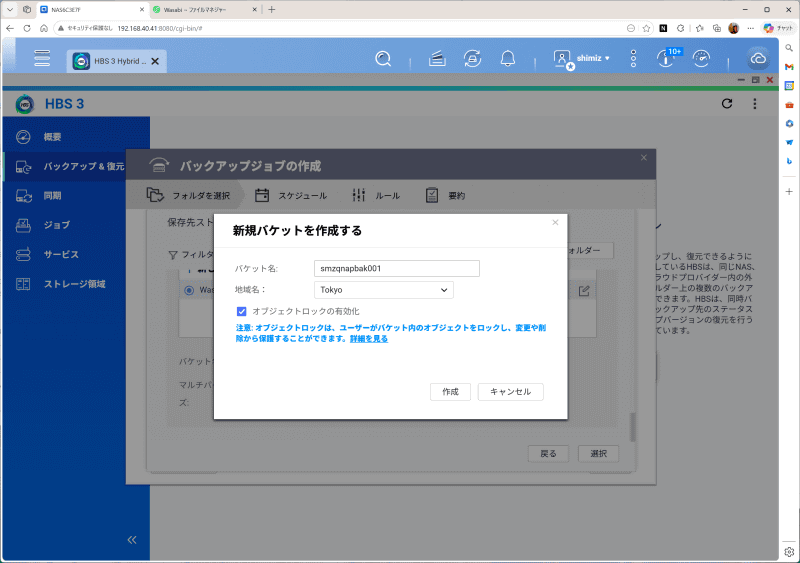Open the notifications bell icon

(507, 59)
